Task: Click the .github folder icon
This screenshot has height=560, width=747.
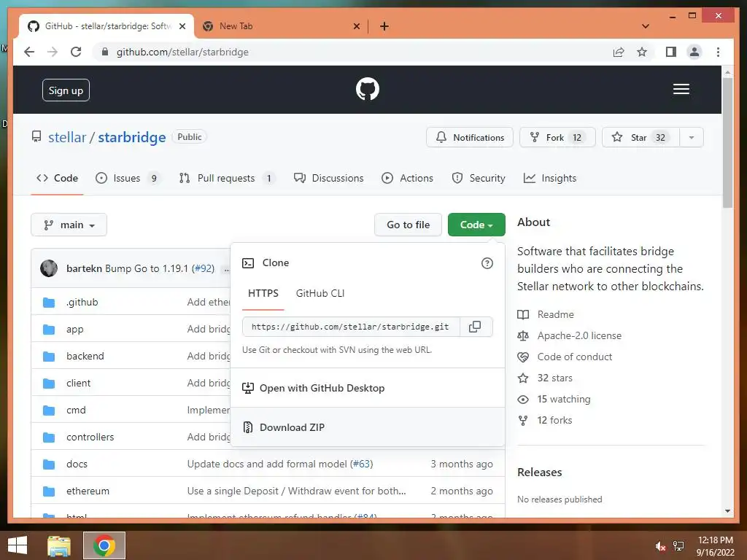Action: (x=49, y=303)
